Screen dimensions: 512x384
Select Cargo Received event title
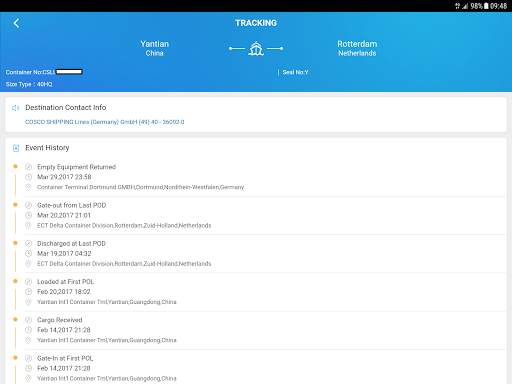click(x=60, y=320)
